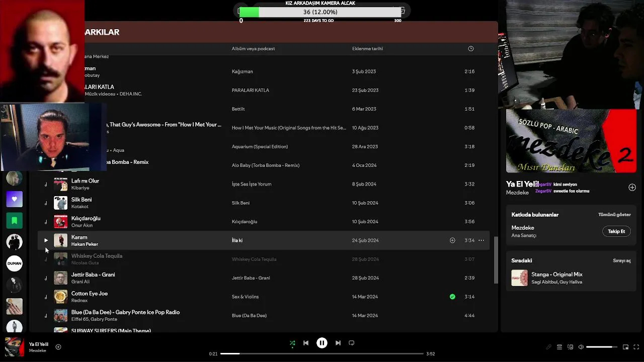644x362 pixels.
Task: Go back to the previous track
Action: tap(306, 343)
